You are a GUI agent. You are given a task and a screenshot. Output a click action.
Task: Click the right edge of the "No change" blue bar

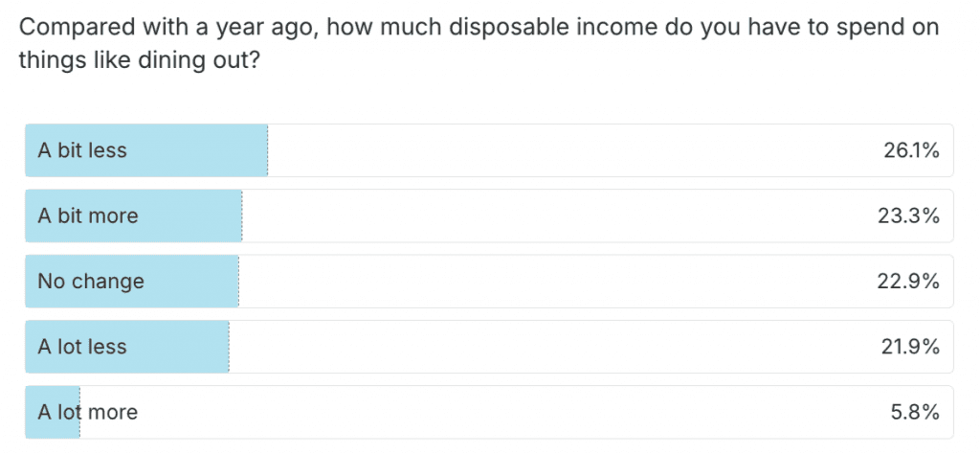(x=236, y=282)
